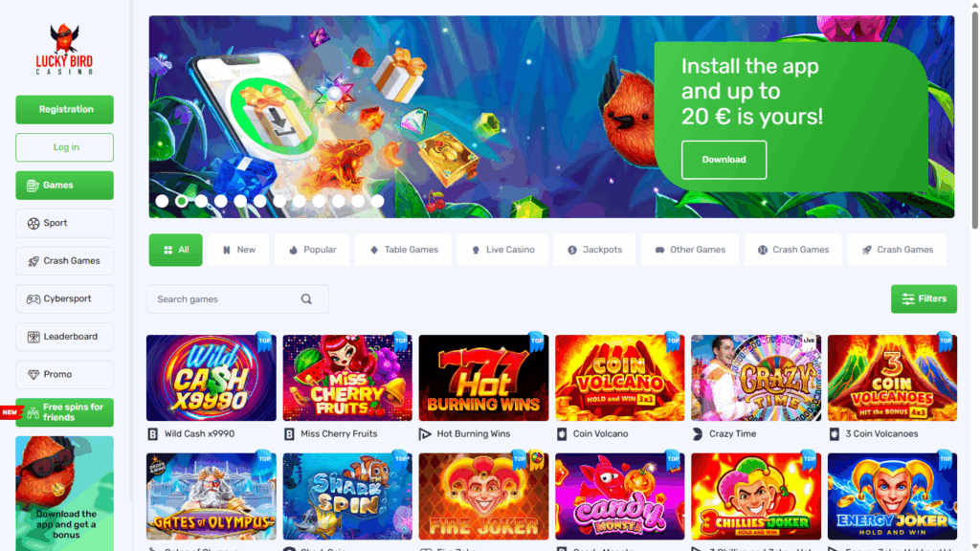The height and width of the screenshot is (551, 980).
Task: Click the Download button on banner
Action: (724, 160)
